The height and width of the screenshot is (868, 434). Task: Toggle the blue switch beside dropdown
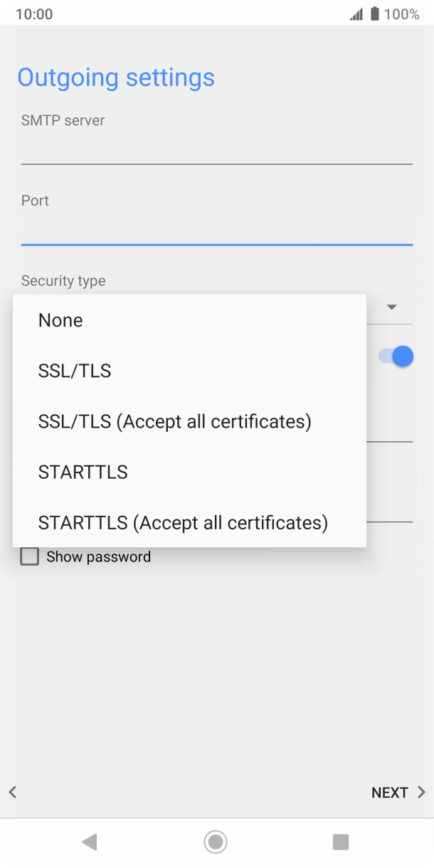tap(397, 356)
